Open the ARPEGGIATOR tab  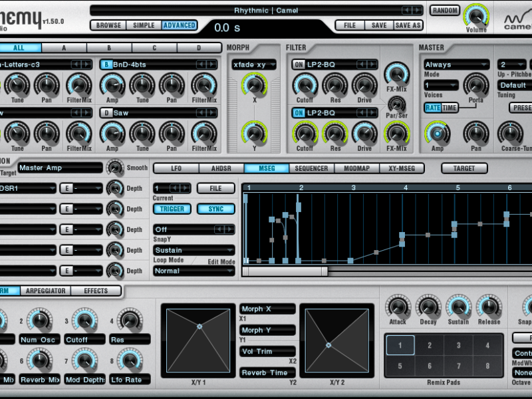pyautogui.click(x=46, y=291)
